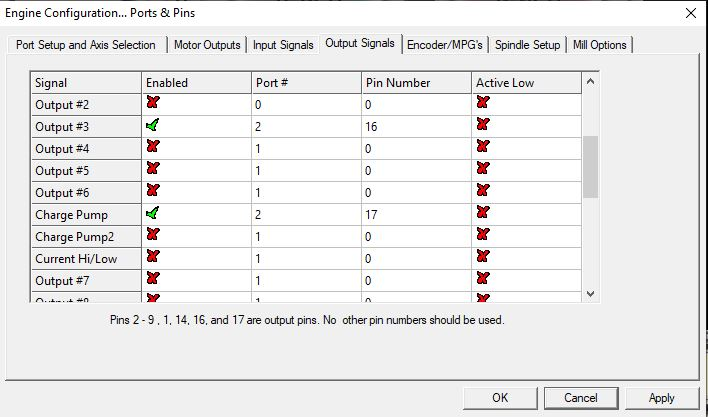708x417 pixels.
Task: Click the vertical scrollbar thumb
Action: coord(590,167)
